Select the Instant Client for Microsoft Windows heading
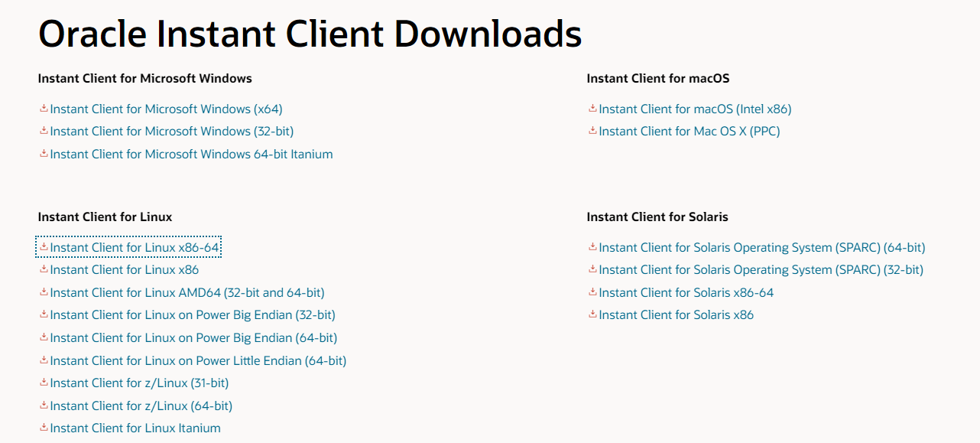This screenshot has height=443, width=980. point(145,79)
